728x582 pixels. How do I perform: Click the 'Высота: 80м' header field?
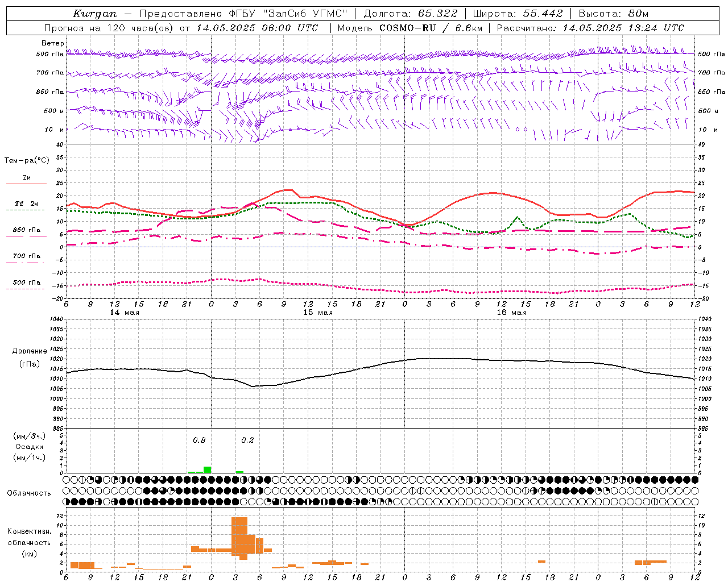(613, 14)
